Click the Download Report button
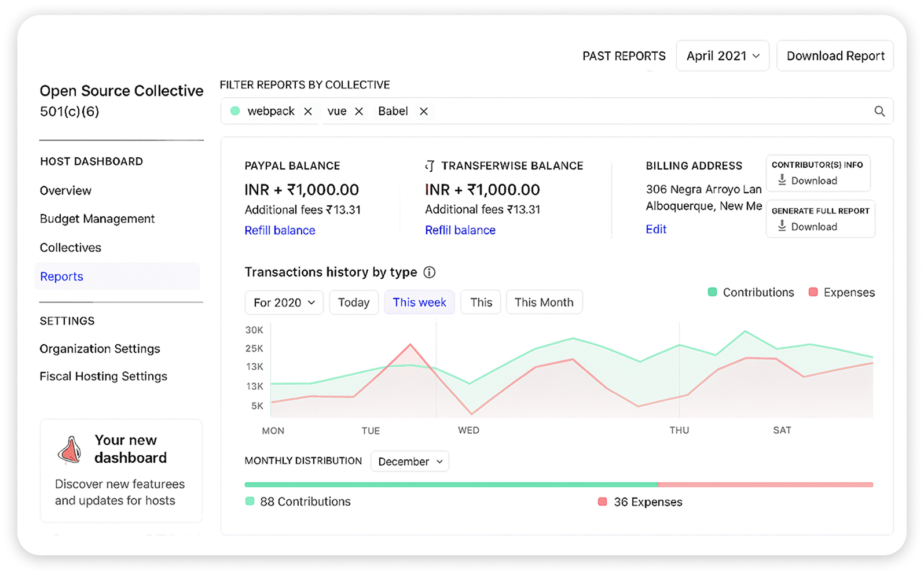The width and height of the screenshot is (924, 575). [835, 56]
